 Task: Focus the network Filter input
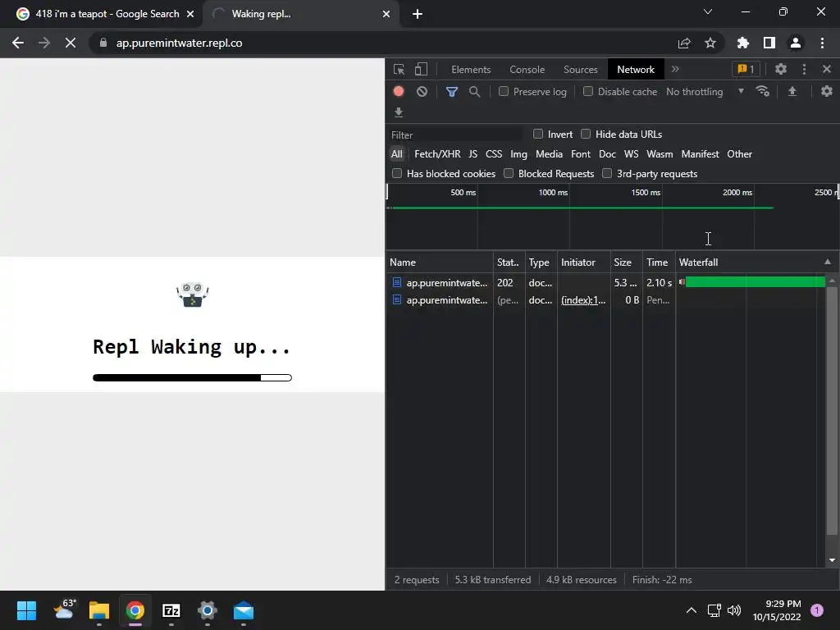(x=455, y=135)
